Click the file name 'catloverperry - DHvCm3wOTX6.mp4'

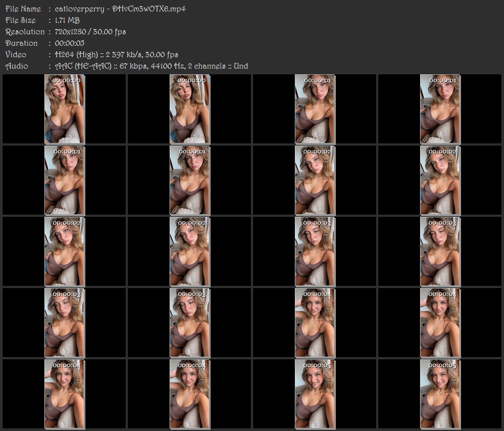(120, 9)
